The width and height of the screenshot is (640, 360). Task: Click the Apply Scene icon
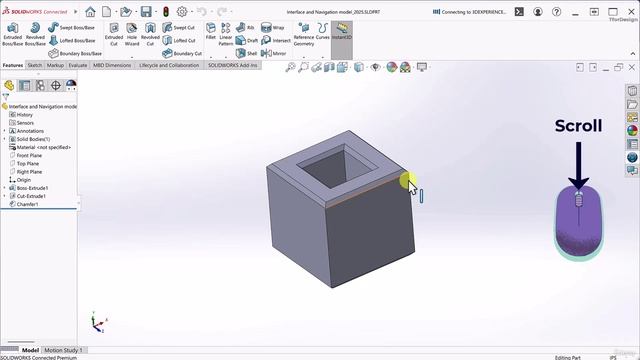pyautogui.click(x=405, y=67)
